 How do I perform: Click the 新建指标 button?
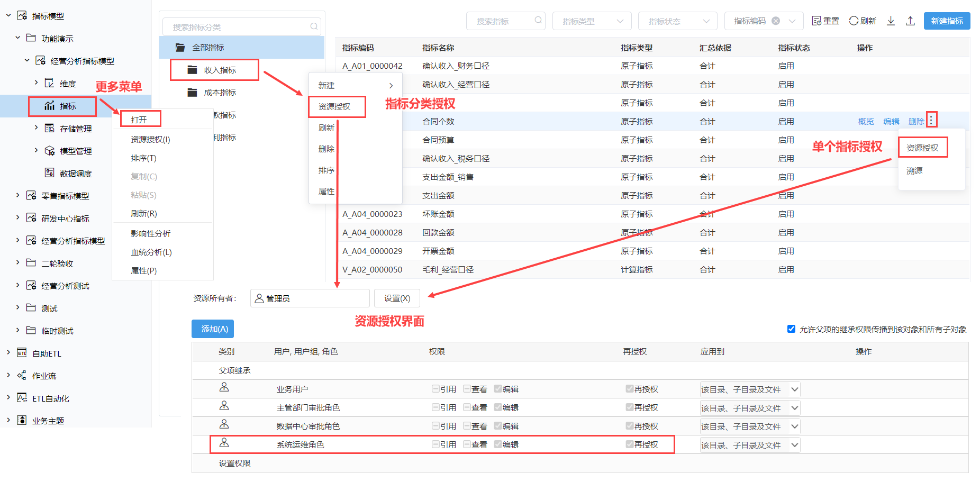(x=947, y=21)
